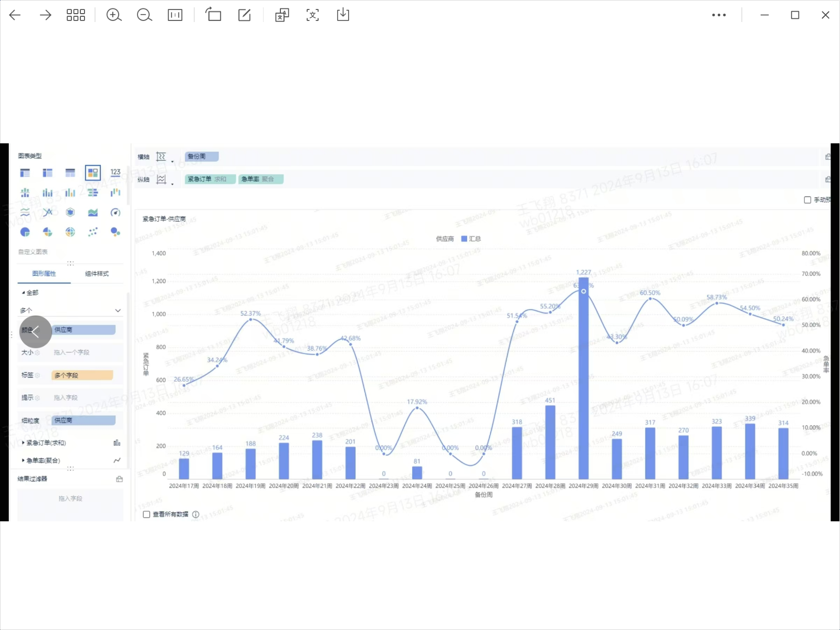Toggle the 汇总 legend series marker

click(464, 239)
